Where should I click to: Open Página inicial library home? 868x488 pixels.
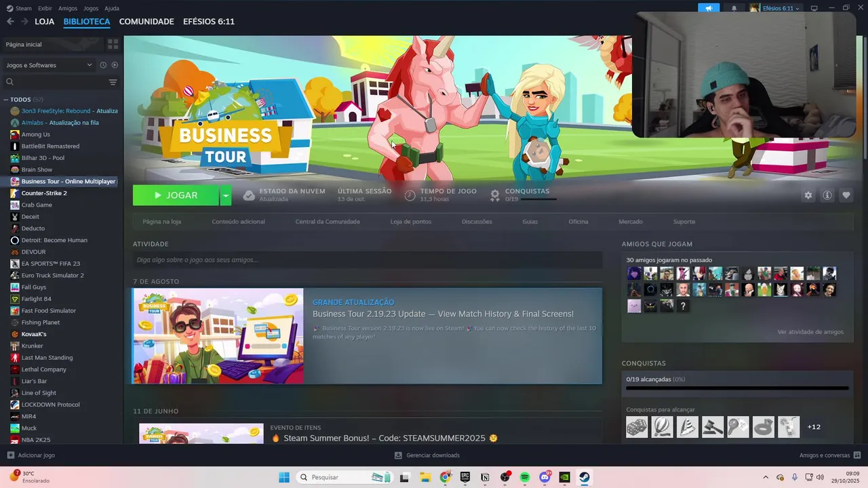click(52, 44)
